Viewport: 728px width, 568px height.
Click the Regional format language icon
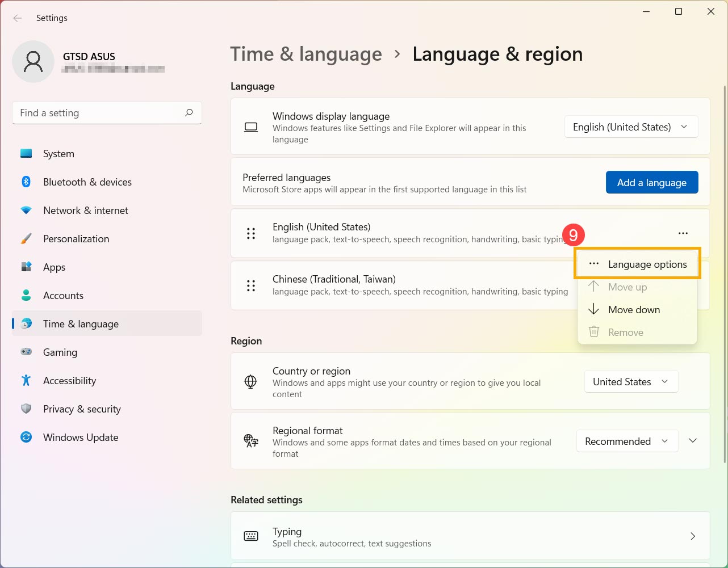point(250,441)
